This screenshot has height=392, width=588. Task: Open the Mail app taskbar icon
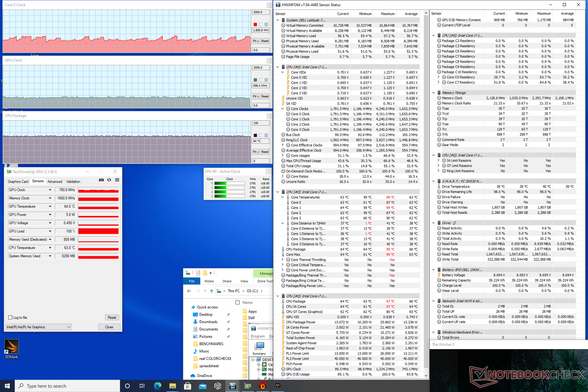203,386
